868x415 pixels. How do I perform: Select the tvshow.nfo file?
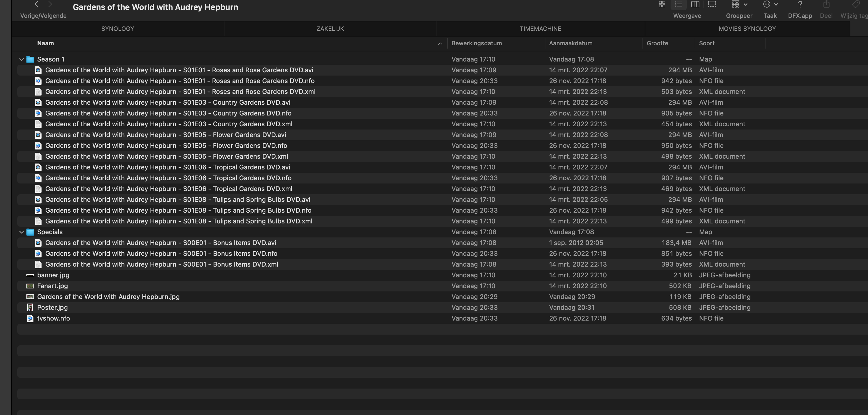(53, 318)
